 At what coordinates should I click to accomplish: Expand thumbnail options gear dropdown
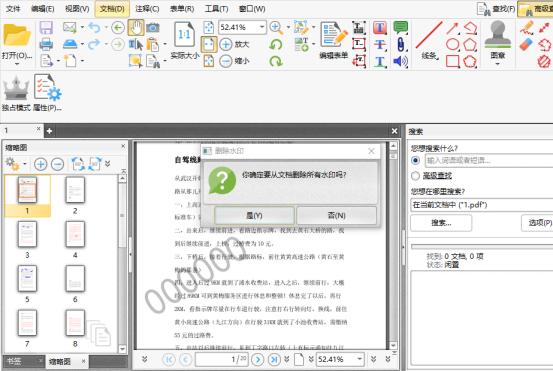tap(25, 164)
